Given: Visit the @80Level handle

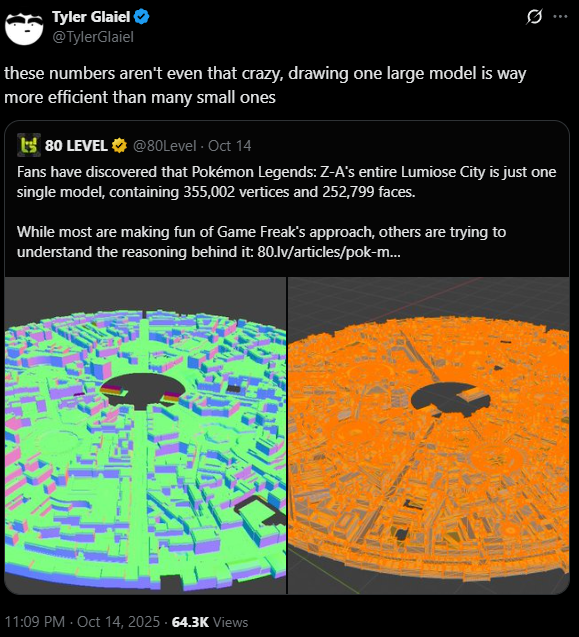Looking at the screenshot, I should (165, 146).
